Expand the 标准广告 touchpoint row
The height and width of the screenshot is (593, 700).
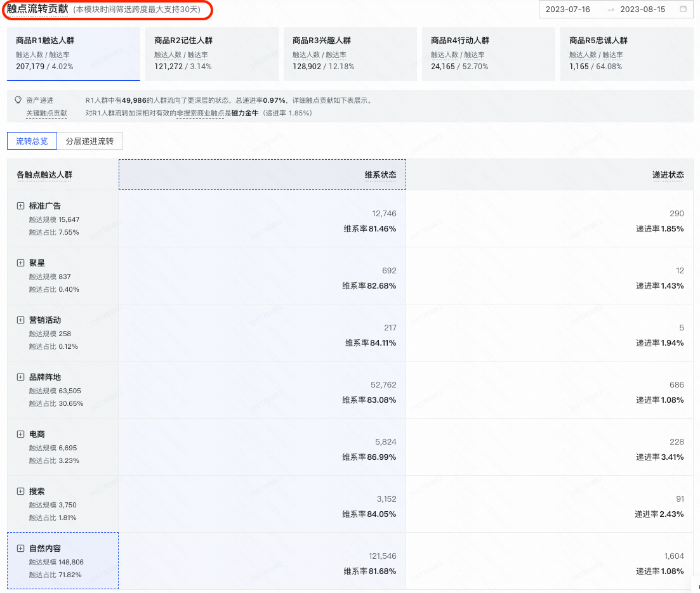20,206
